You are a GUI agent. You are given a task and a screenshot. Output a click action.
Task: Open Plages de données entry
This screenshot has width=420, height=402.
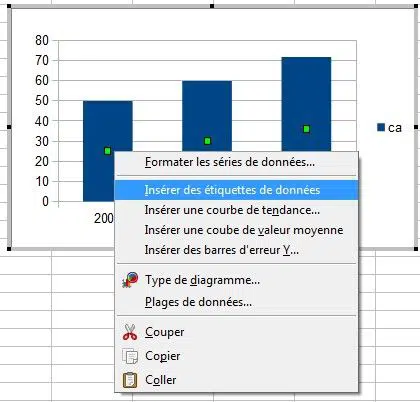click(198, 302)
